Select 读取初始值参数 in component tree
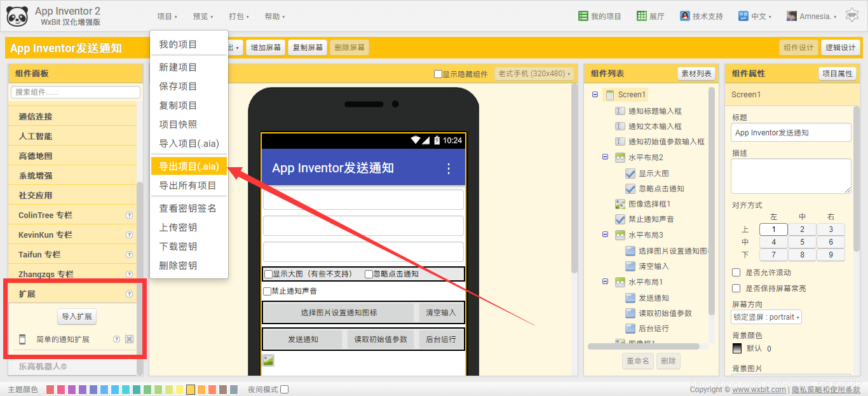Viewport: 868px width, 396px height. point(665,313)
